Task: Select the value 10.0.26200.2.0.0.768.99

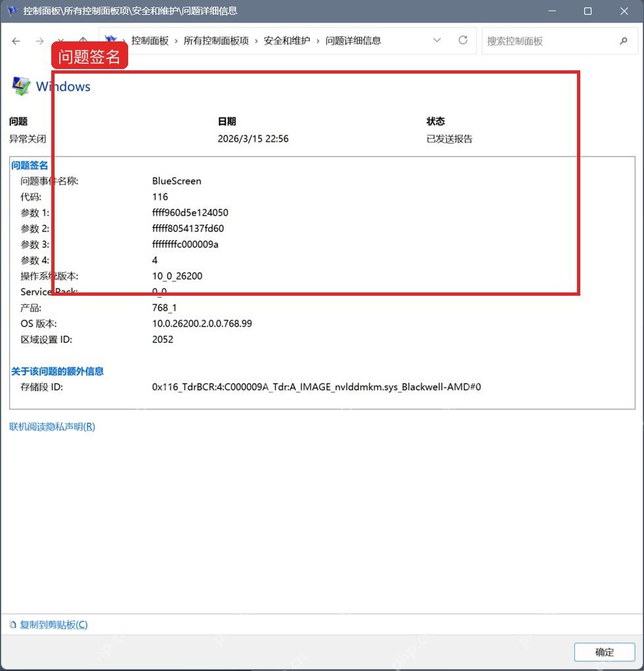Action: pos(202,323)
